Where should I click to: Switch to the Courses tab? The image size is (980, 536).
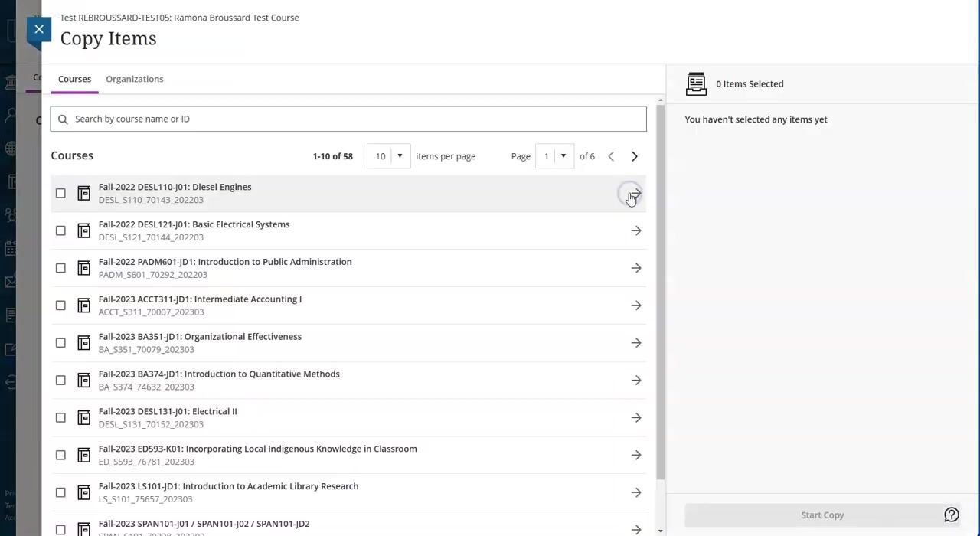[x=74, y=79]
